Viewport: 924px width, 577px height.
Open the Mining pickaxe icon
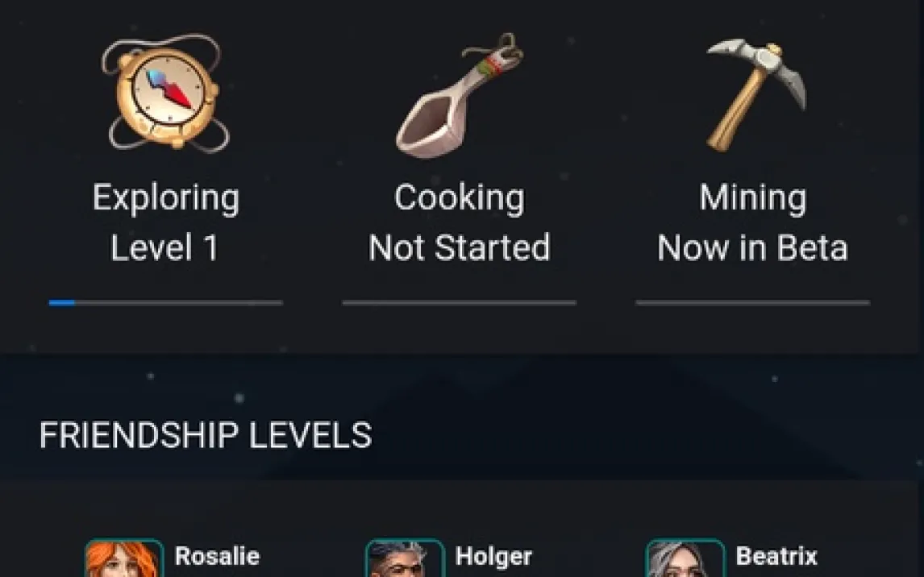tap(756, 94)
